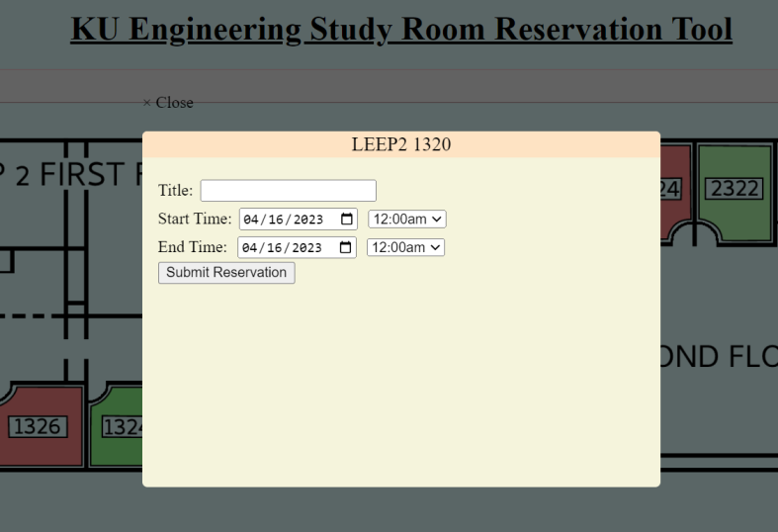This screenshot has height=532, width=778.
Task: Select room 1326 on the floor map
Action: (x=38, y=427)
